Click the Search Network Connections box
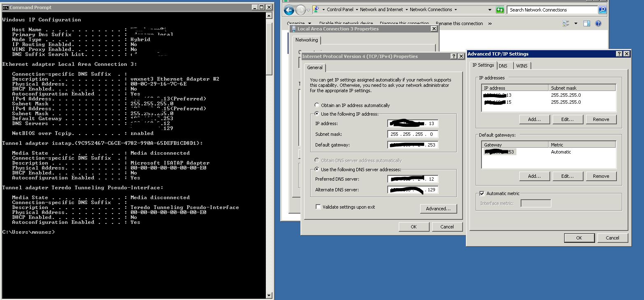 (x=553, y=10)
